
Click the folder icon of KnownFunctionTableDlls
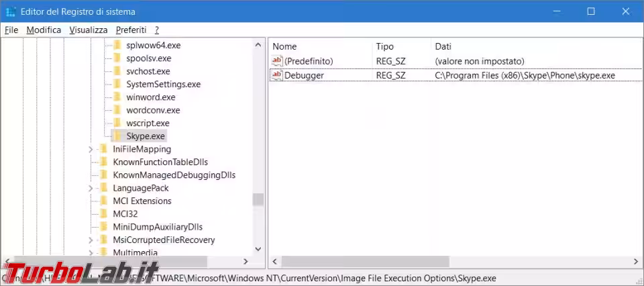[104, 162]
